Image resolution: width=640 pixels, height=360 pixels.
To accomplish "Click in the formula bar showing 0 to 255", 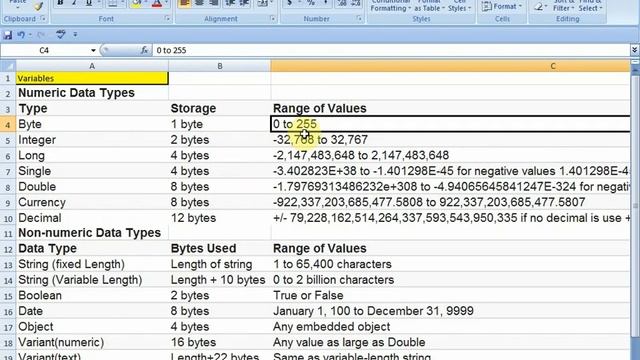I will (x=391, y=50).
